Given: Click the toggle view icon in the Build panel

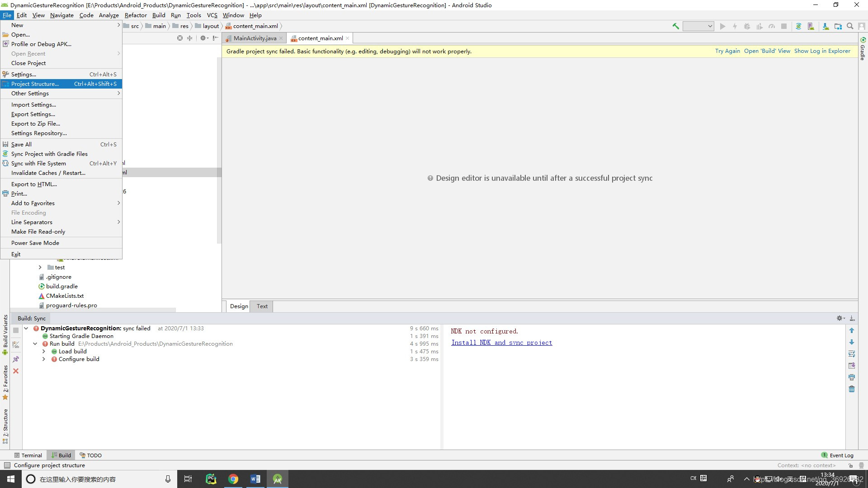Looking at the screenshot, I should point(16,345).
